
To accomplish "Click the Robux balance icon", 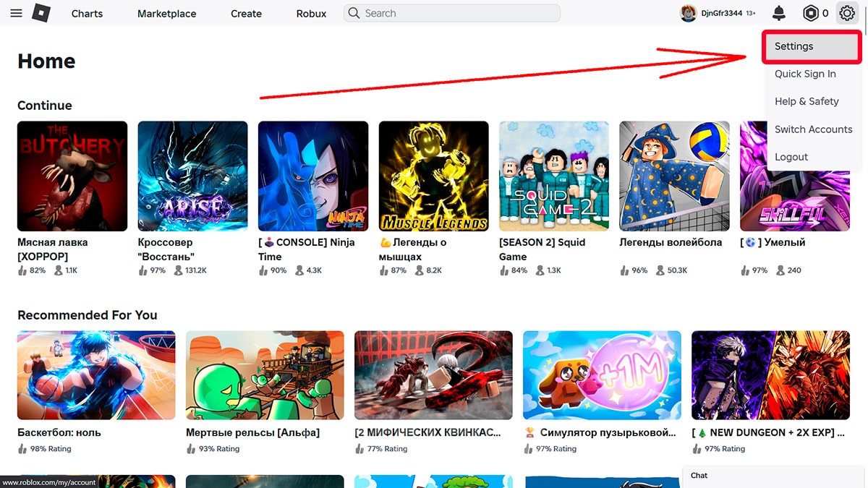I will [x=811, y=13].
